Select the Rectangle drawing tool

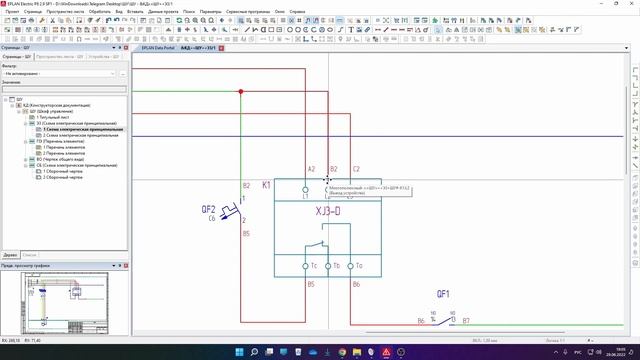click(271, 30)
